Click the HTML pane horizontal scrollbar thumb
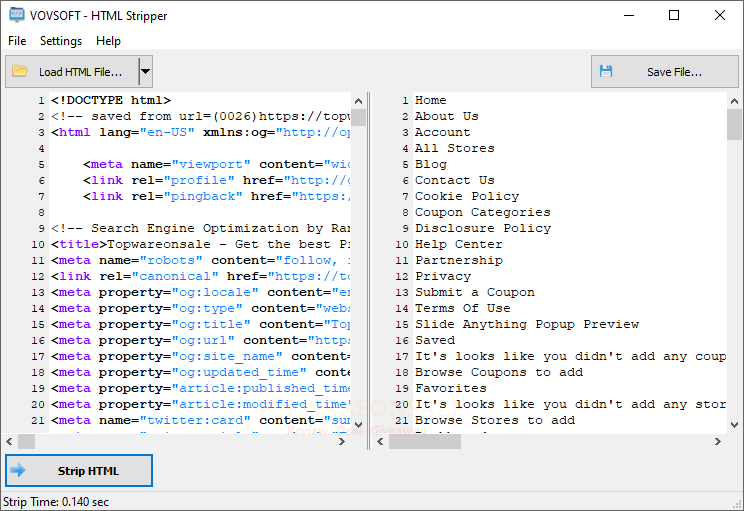The width and height of the screenshot is (744, 511). tap(26, 442)
